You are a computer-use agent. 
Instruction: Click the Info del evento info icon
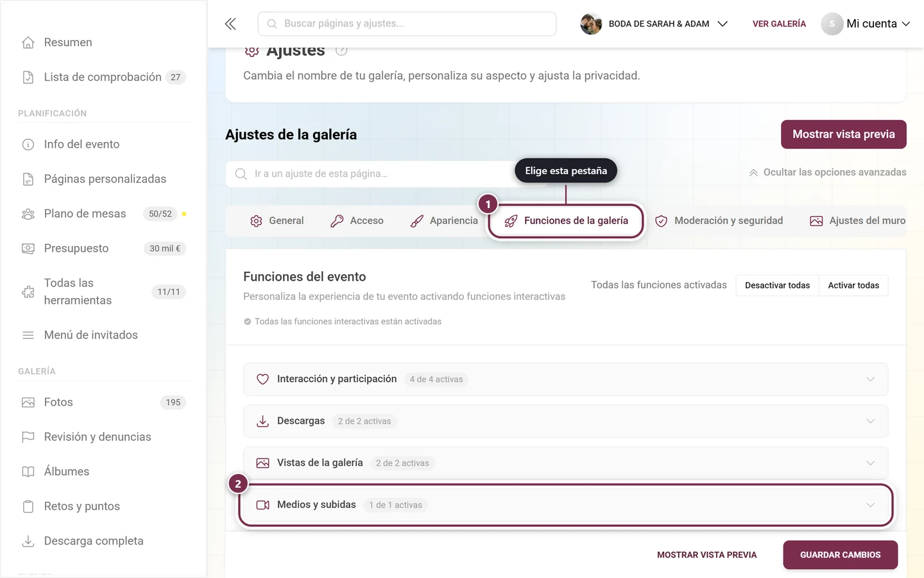coord(28,144)
